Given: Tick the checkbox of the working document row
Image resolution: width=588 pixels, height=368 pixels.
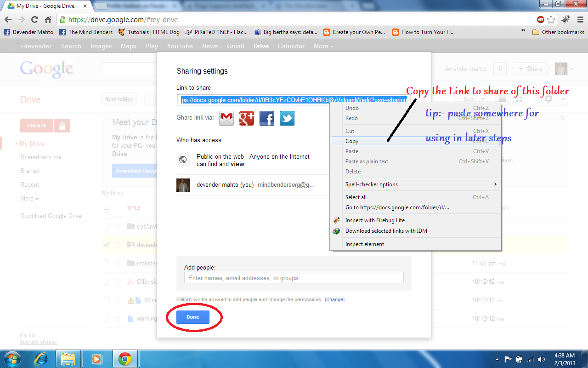Looking at the screenshot, I should pyautogui.click(x=106, y=318).
